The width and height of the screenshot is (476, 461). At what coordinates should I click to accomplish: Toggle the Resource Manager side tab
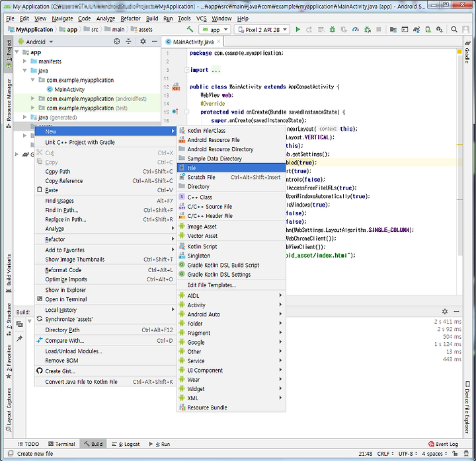9,104
